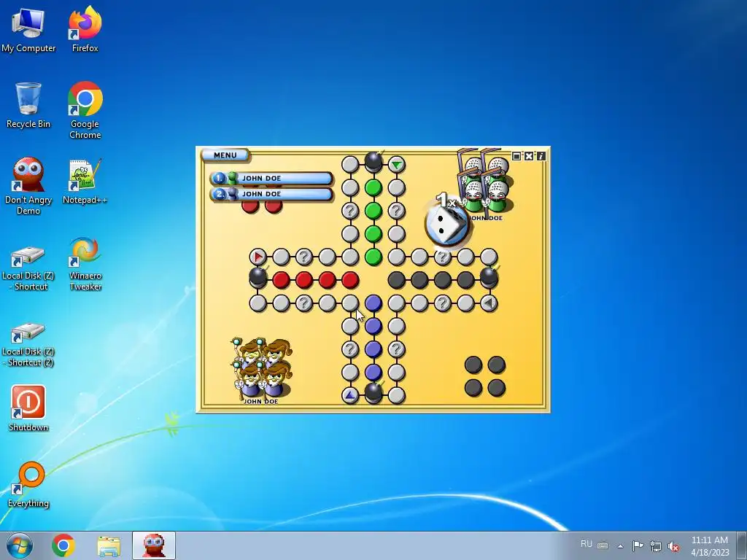The image size is (747, 560).
Task: Open Winaero Tweaker desktop shortcut
Action: pos(85,264)
